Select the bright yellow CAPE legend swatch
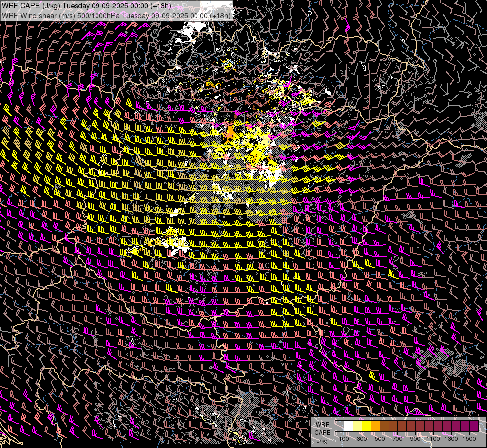 [367, 426]
